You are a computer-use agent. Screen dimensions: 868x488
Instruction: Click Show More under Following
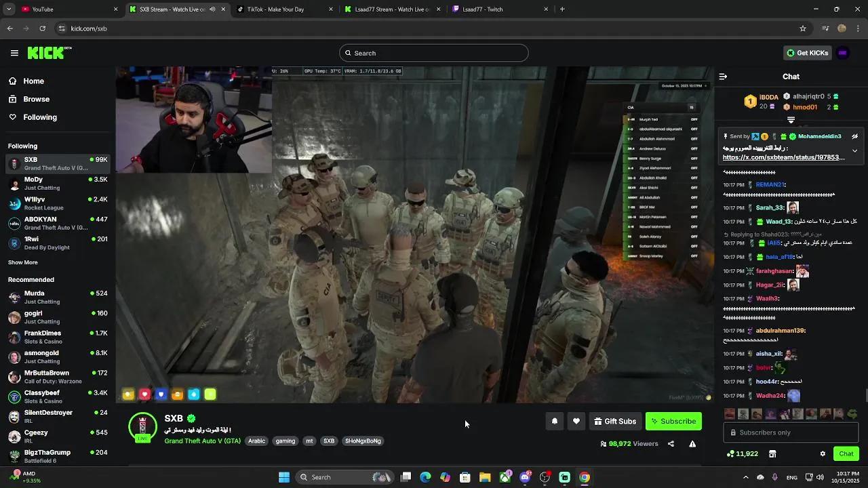click(23, 262)
